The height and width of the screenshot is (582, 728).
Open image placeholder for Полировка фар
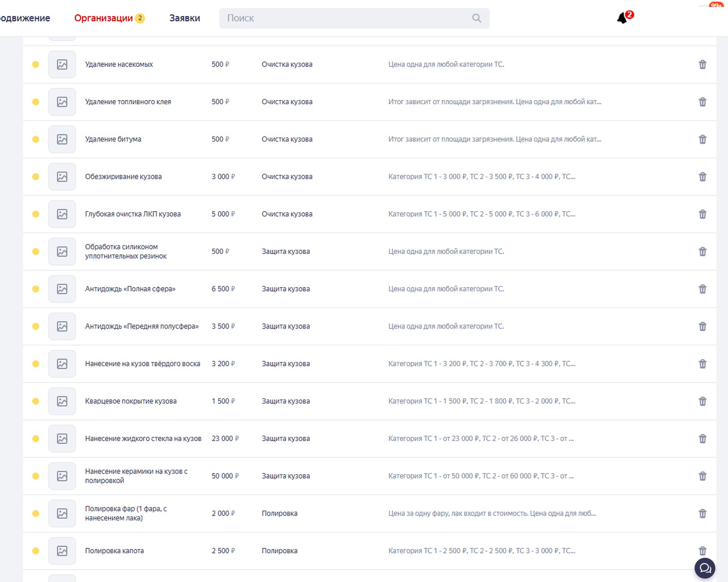[x=62, y=513]
